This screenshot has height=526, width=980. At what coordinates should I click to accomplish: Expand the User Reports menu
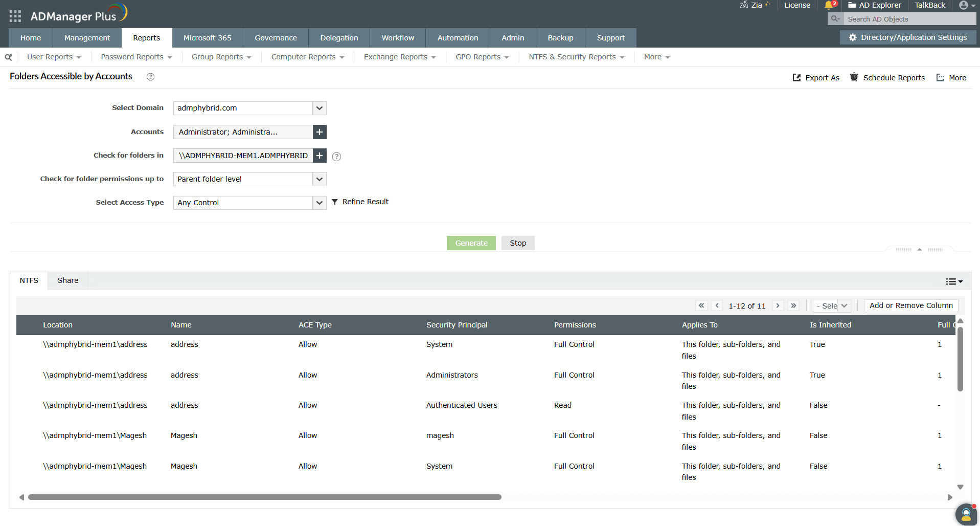click(54, 57)
